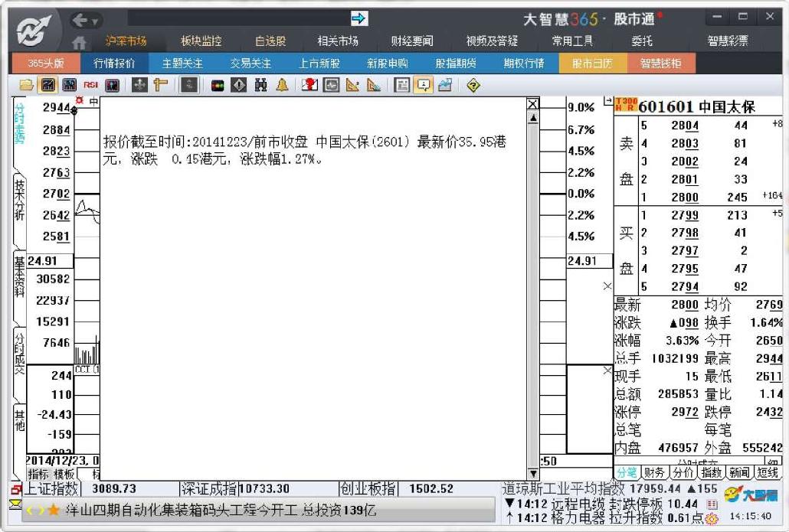
Task: Click the gray dotted toolbar dropdown button
Action: coord(189,85)
